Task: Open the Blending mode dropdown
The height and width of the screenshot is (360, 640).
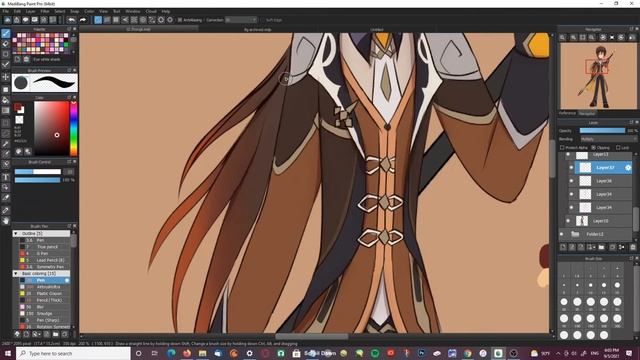Action: (x=608, y=139)
